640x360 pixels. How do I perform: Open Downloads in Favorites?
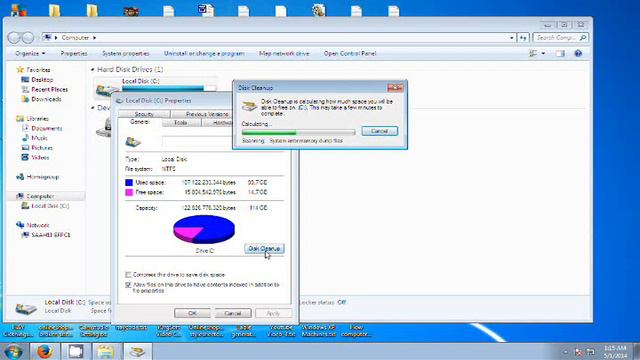pos(46,99)
